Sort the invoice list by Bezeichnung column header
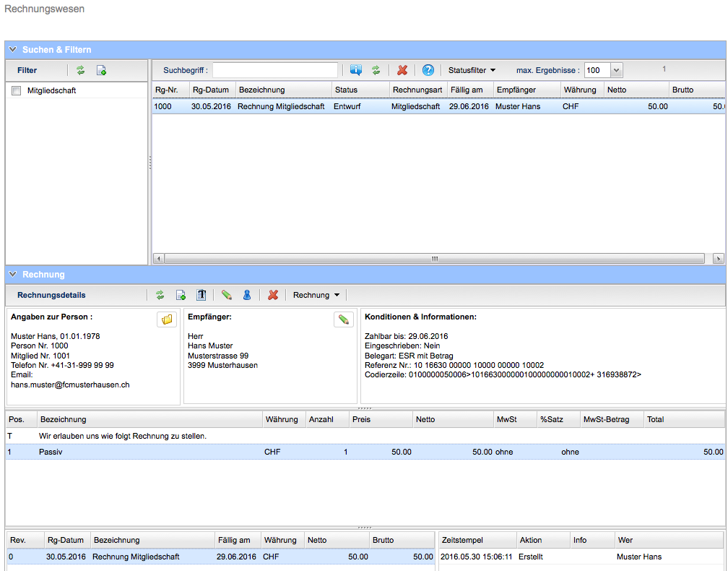The height and width of the screenshot is (571, 728). [x=284, y=90]
